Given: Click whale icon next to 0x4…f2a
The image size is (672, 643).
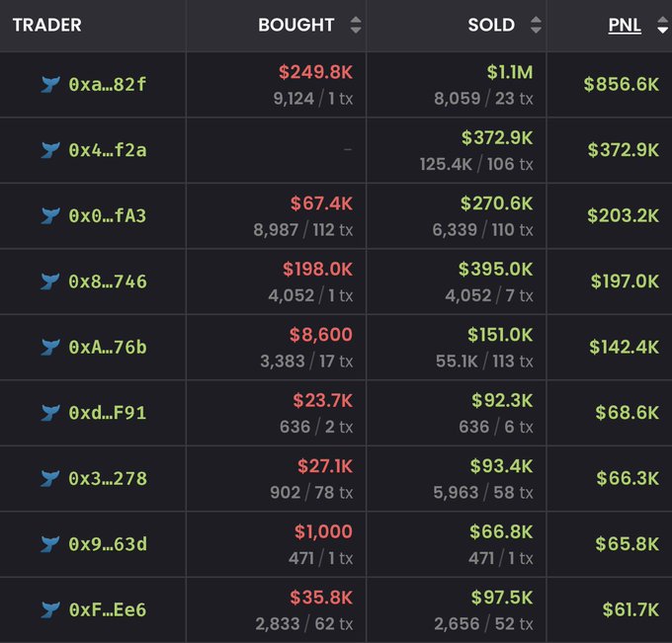Looking at the screenshot, I should pos(50,150).
